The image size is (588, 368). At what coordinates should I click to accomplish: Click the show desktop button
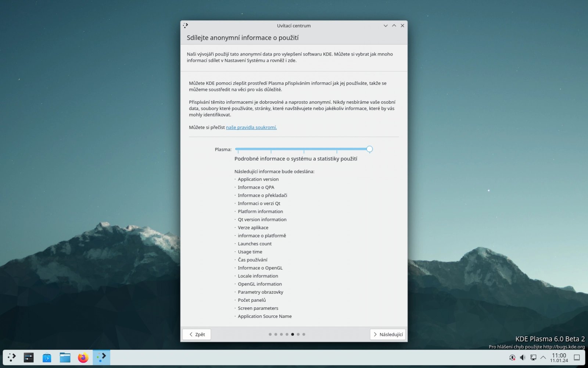(577, 357)
